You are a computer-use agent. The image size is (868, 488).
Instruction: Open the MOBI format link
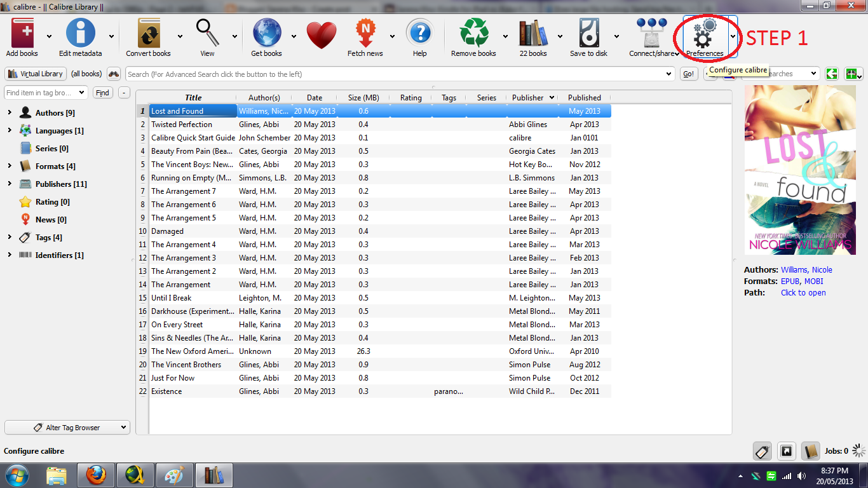click(815, 281)
